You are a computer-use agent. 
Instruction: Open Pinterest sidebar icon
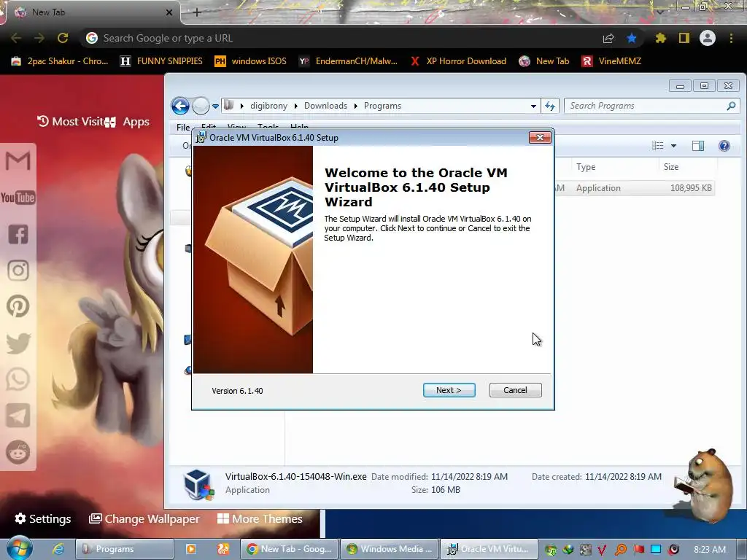(18, 306)
